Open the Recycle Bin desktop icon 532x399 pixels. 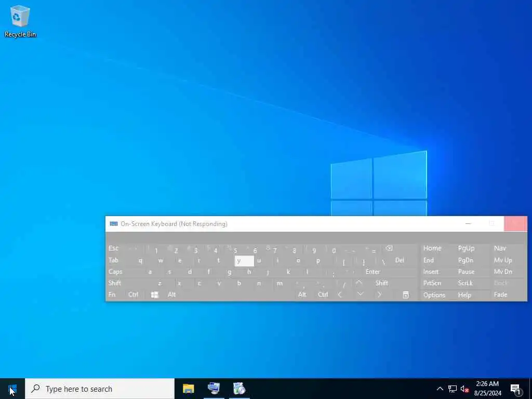point(20,21)
